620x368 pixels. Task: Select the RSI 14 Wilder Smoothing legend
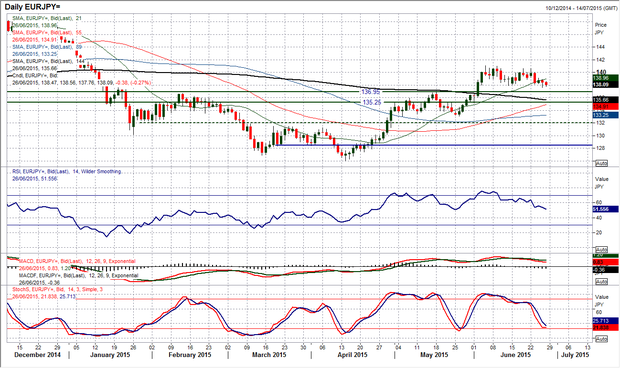(66, 172)
